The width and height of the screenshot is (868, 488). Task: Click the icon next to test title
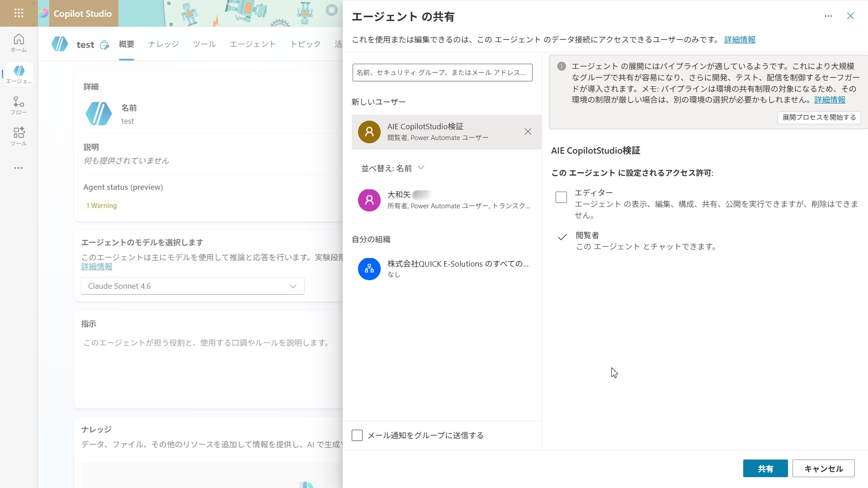[104, 44]
